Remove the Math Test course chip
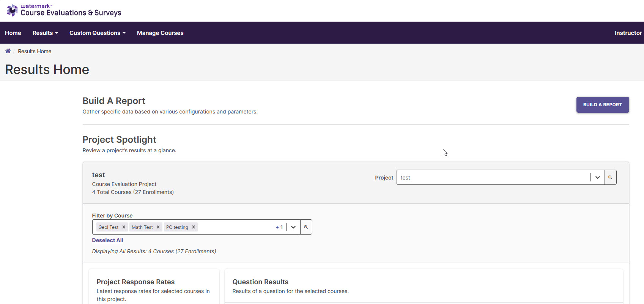 pyautogui.click(x=158, y=227)
